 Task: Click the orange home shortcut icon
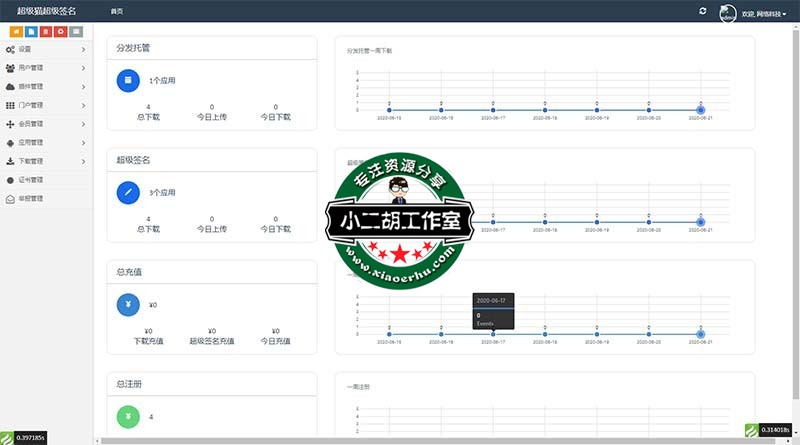coord(15,31)
